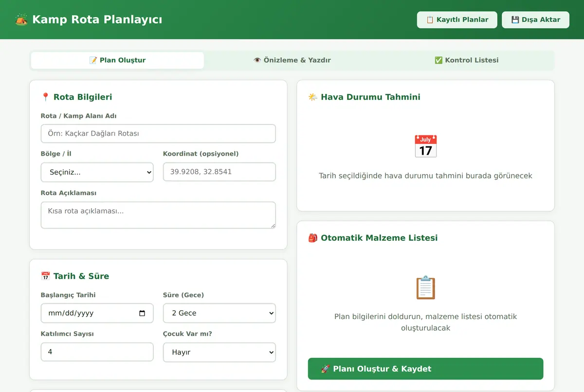This screenshot has height=392, width=584.
Task: Click the "Çocuk Var mı?" label
Action: [x=187, y=334]
